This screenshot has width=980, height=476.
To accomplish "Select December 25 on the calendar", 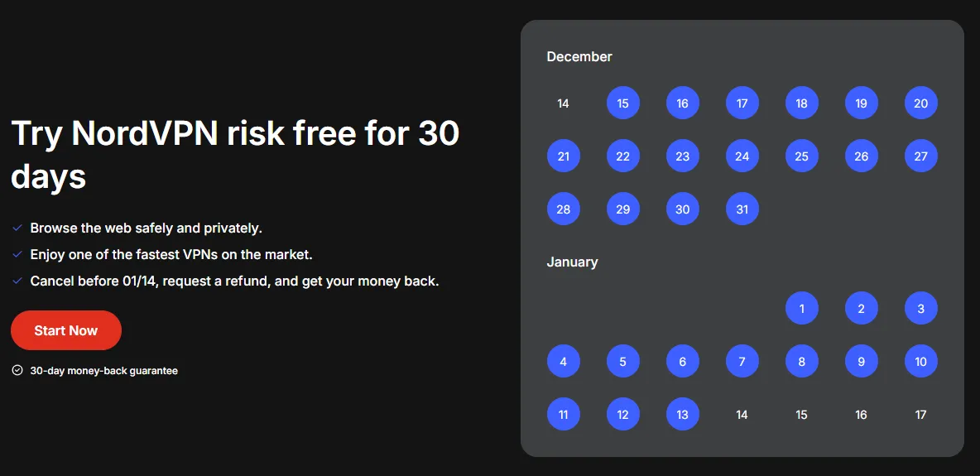I will pos(802,156).
